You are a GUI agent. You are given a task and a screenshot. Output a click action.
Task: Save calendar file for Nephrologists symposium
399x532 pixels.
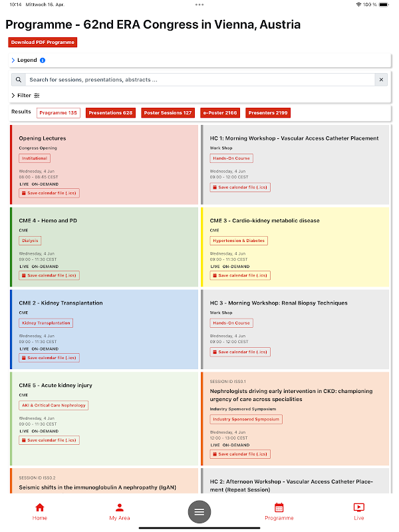coord(240,454)
